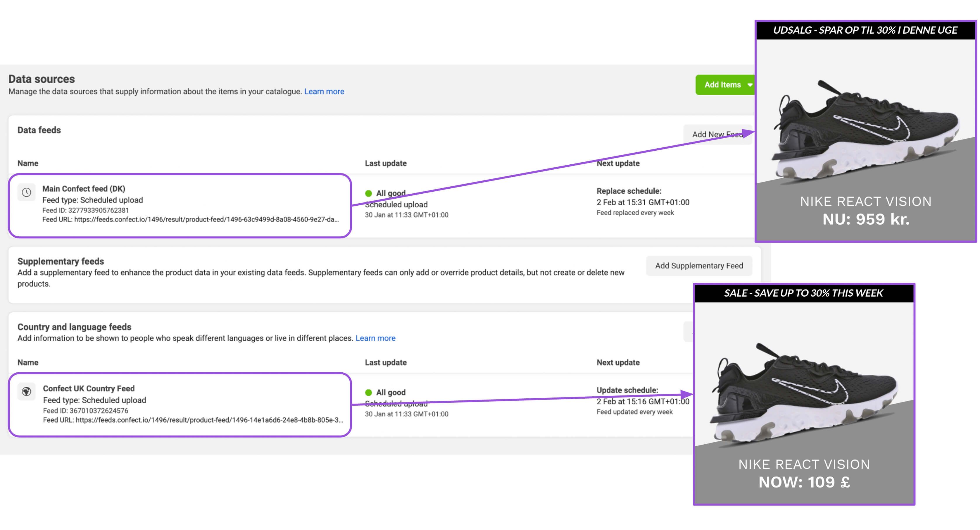Click Next update header under Country and language feeds
This screenshot has height=530, width=980.
click(618, 362)
